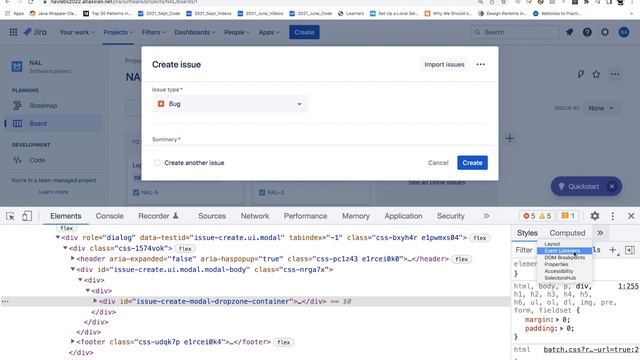Expand the Your work menu
Viewport: 640px width, 360px height.
tap(77, 32)
